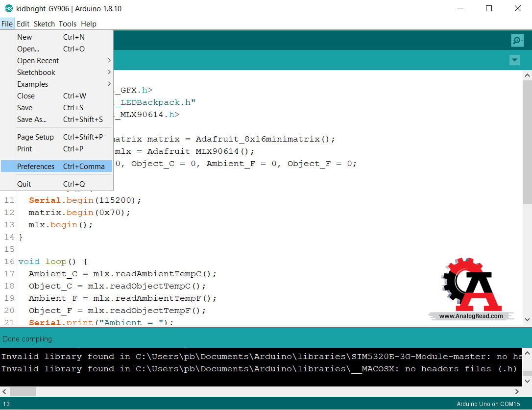
Task: Click console horizontal scroll right arrow
Action: 517,391
